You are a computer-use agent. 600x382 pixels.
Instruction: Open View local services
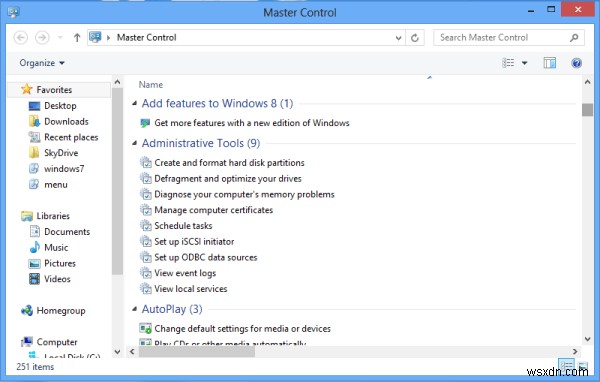coord(191,289)
